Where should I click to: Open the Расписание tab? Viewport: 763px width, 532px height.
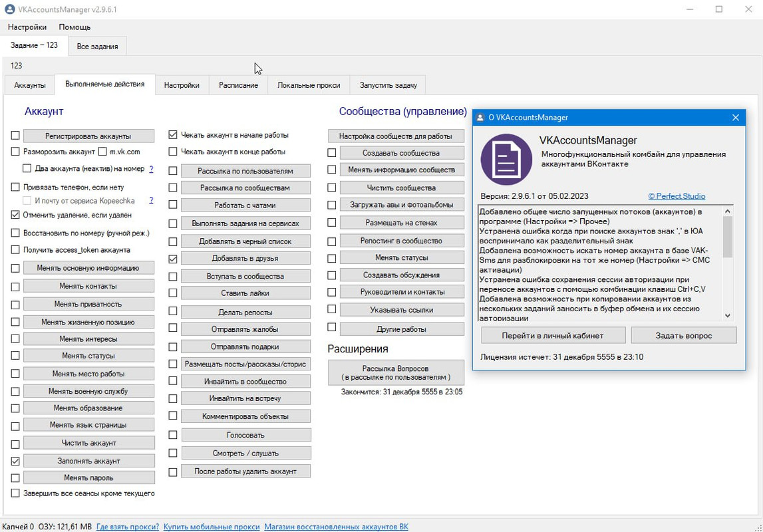238,85
